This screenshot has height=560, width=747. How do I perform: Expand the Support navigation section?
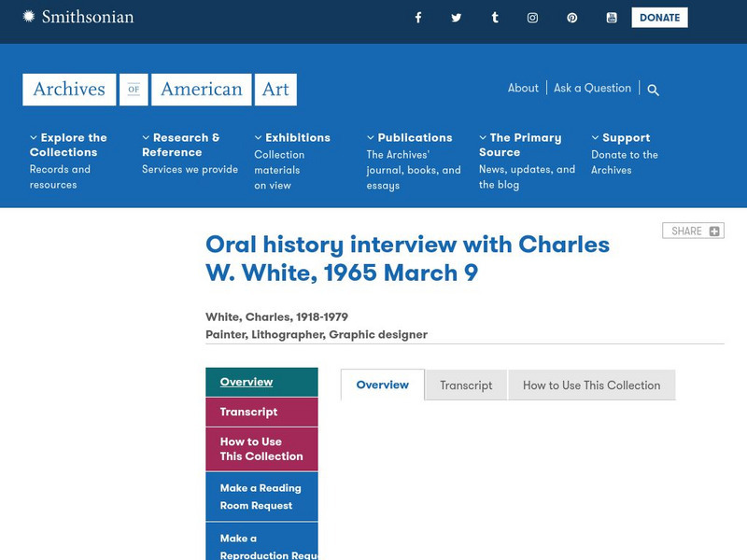[622, 137]
